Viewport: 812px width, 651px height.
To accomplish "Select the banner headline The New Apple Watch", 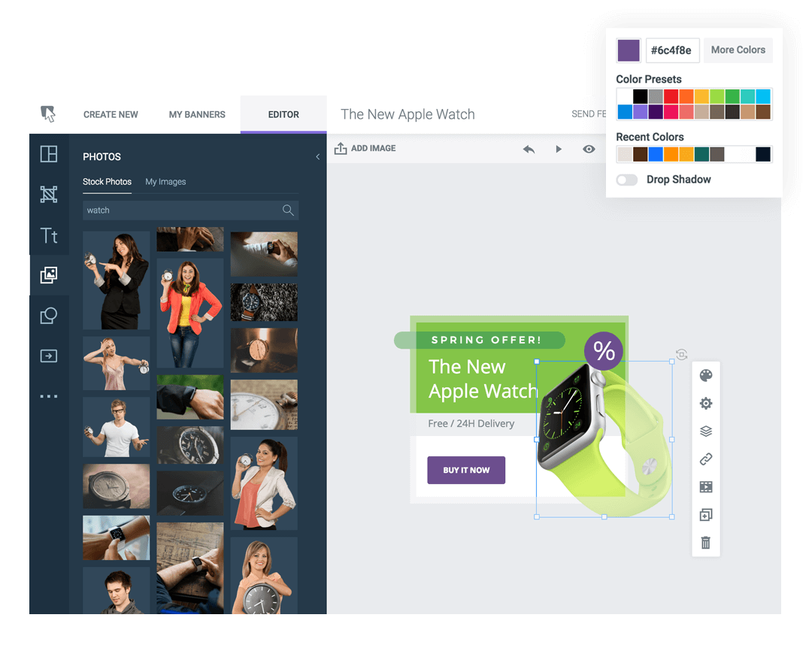I will pos(483,379).
